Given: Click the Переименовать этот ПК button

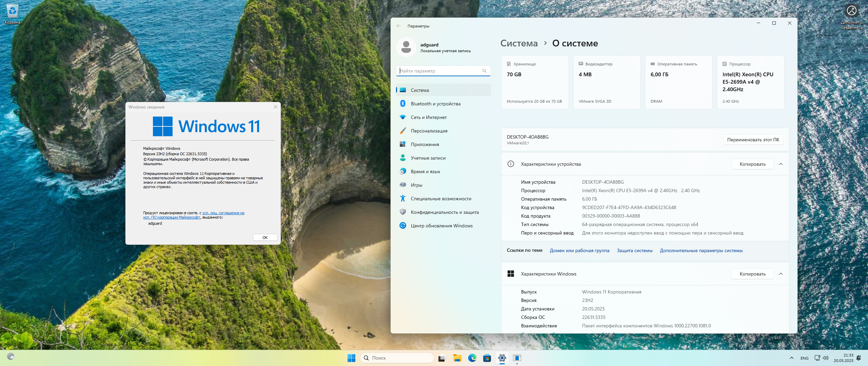Looking at the screenshot, I should coord(753,140).
